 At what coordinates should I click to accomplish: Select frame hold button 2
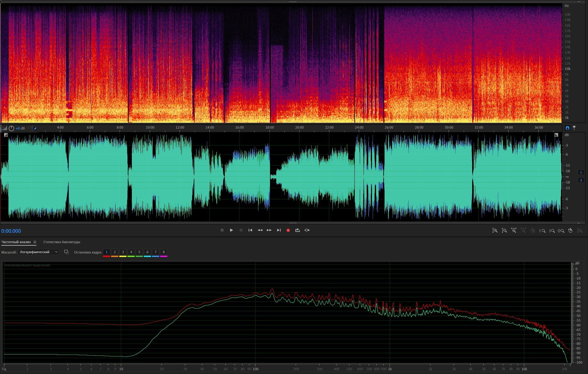(115, 252)
